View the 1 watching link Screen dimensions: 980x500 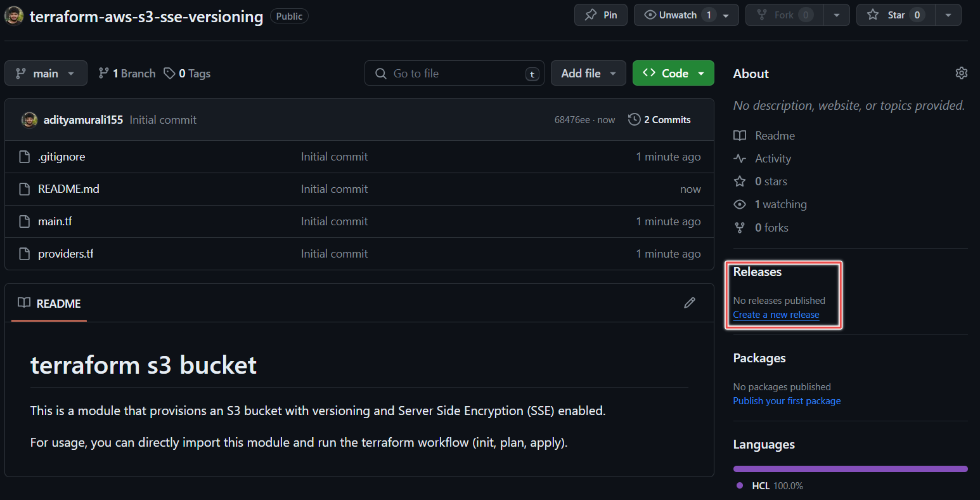coord(770,204)
